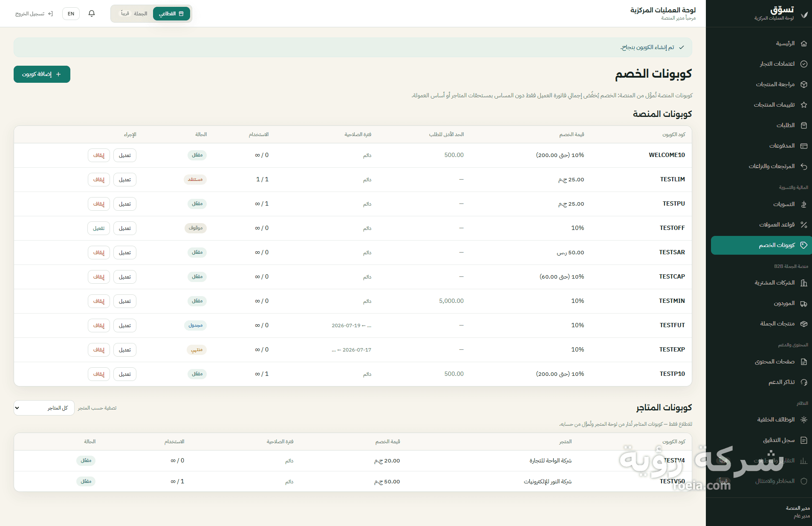Click the content pages document icon
812x526 pixels.
pyautogui.click(x=803, y=362)
